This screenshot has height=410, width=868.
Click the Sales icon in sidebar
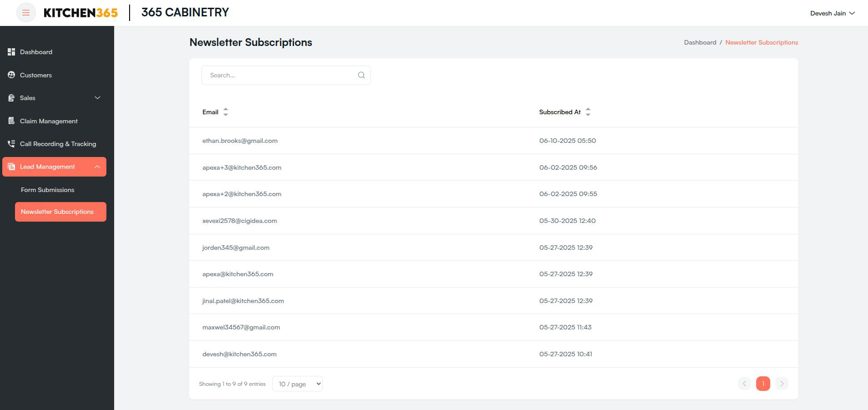click(11, 98)
